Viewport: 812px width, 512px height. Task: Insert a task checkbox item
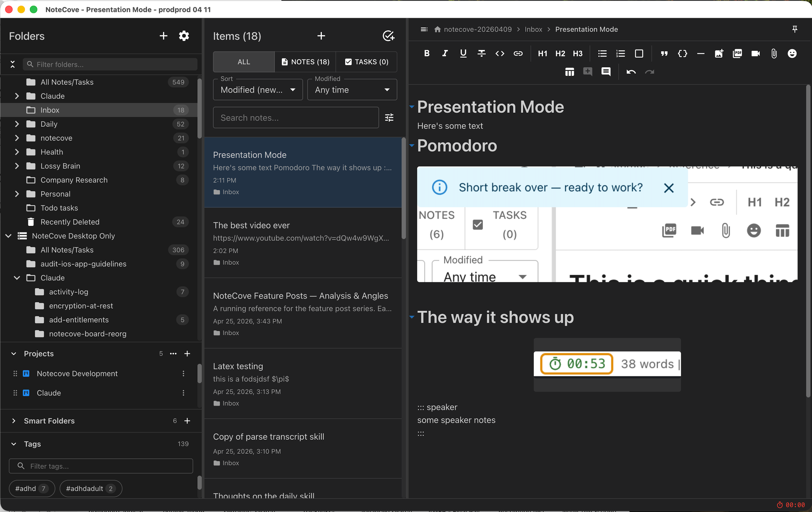(639, 53)
